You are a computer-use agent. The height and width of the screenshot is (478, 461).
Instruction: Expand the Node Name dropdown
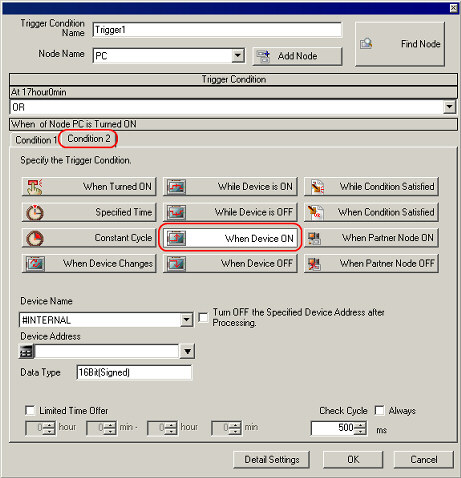(237, 55)
